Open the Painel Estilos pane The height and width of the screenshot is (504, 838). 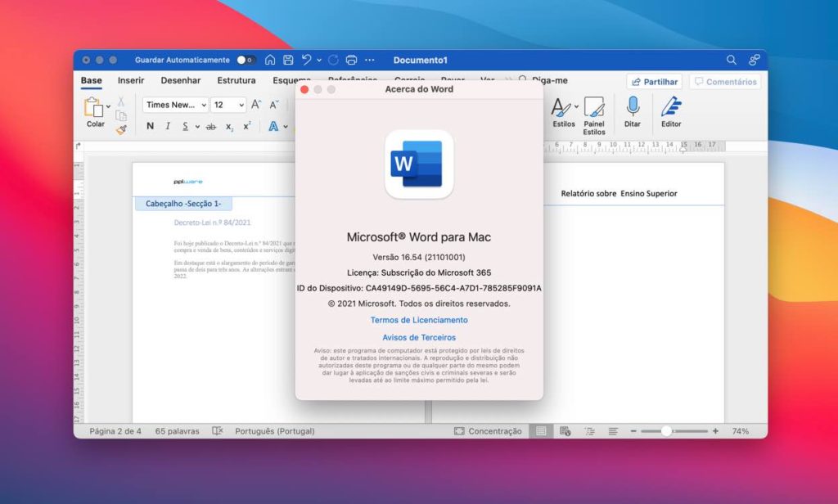tap(594, 115)
